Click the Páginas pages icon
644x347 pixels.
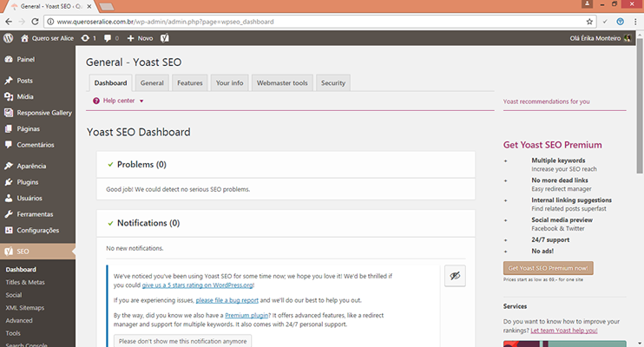(x=9, y=128)
